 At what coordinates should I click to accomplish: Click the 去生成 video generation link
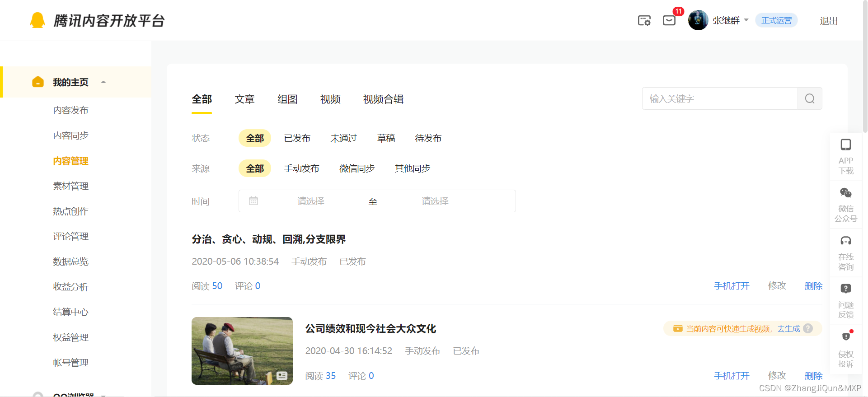pos(788,329)
